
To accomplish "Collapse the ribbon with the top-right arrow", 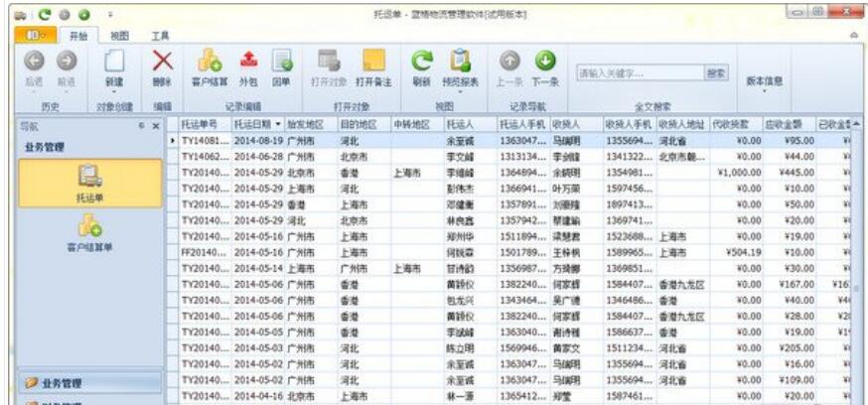I will (855, 36).
